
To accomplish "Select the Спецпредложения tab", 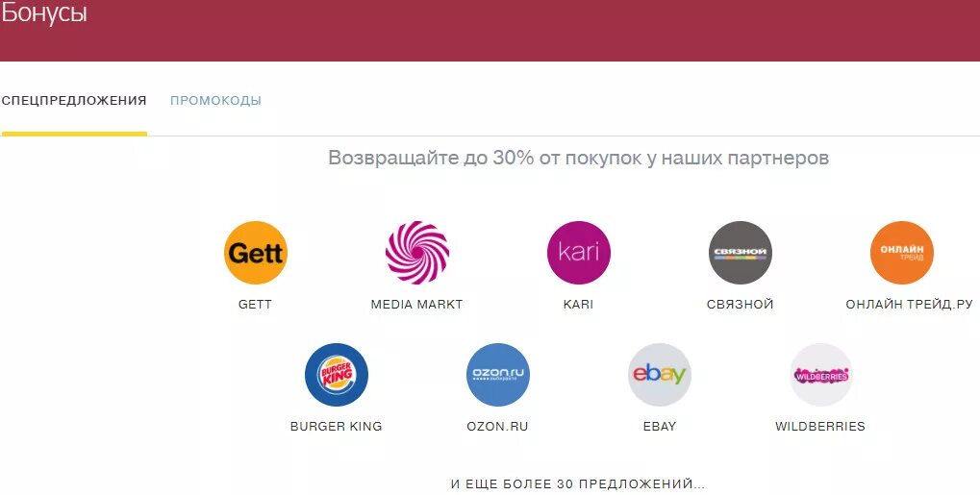I will click(x=74, y=101).
